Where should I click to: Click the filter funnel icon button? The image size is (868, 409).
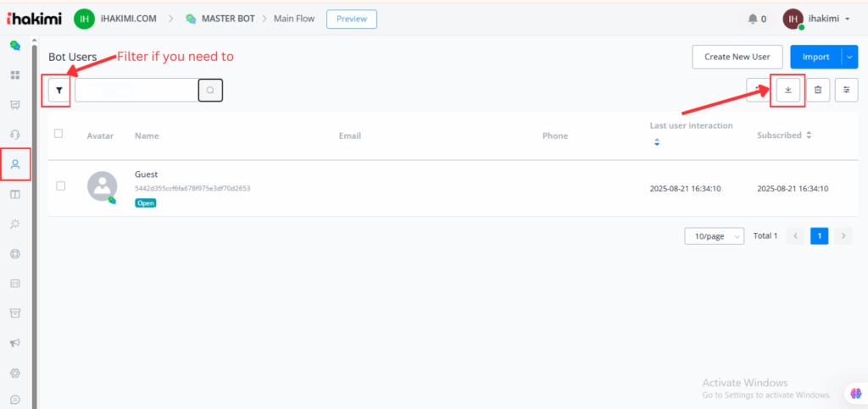point(59,90)
